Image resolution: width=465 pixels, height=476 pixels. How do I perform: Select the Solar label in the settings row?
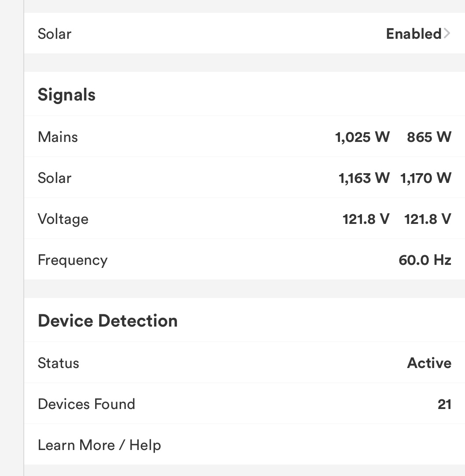click(55, 34)
